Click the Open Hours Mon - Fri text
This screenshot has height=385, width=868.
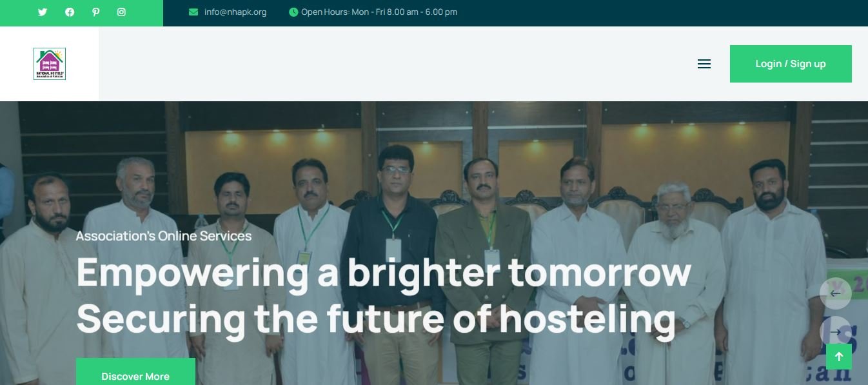click(x=379, y=12)
